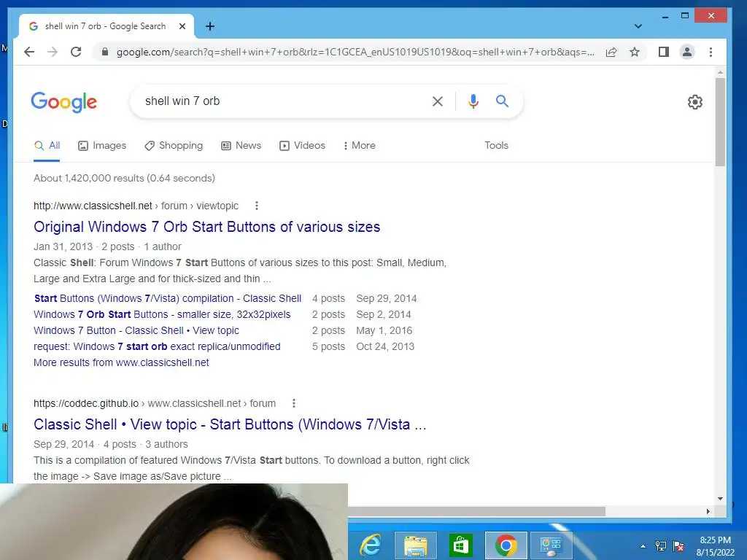The width and height of the screenshot is (747, 560).
Task: Click 'More results from www.classicshell.net'
Action: [121, 363]
